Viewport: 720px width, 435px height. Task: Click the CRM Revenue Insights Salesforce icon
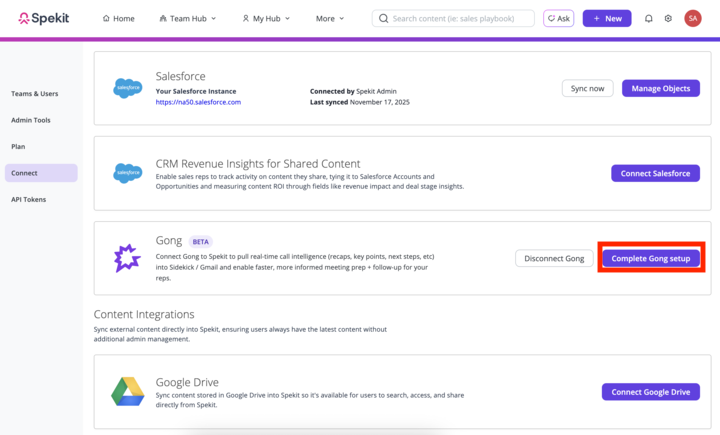[128, 173]
